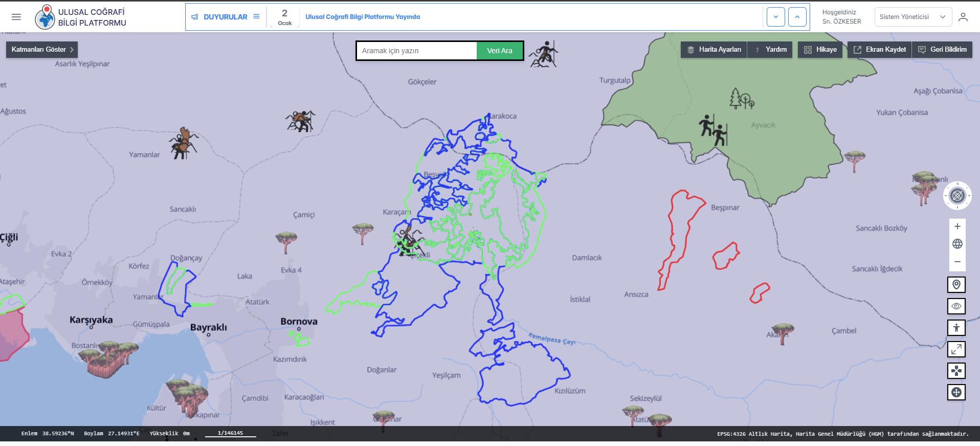Show next announcement with down chevron
The width and height of the screenshot is (980, 446).
pyautogui.click(x=775, y=17)
